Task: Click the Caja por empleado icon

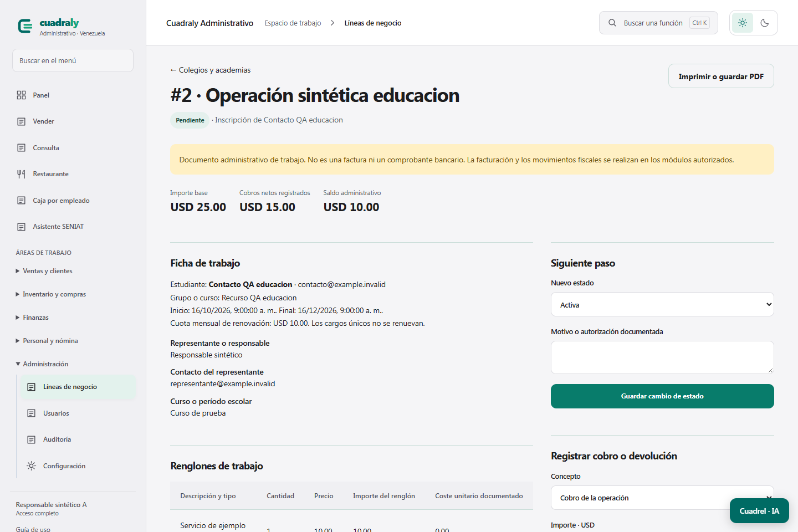Action: coord(21,201)
